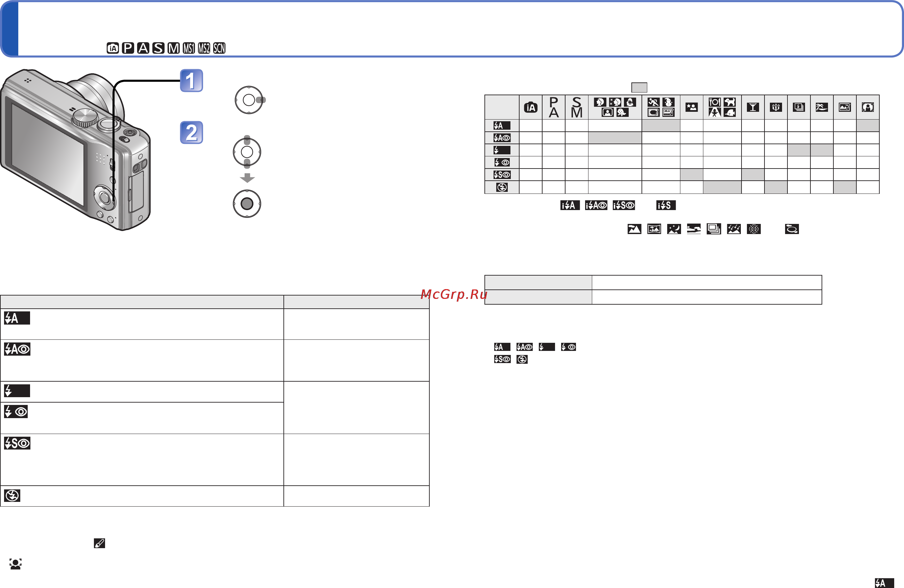Click the Portrait scene icon in table header
The image size is (904, 588).
click(600, 102)
